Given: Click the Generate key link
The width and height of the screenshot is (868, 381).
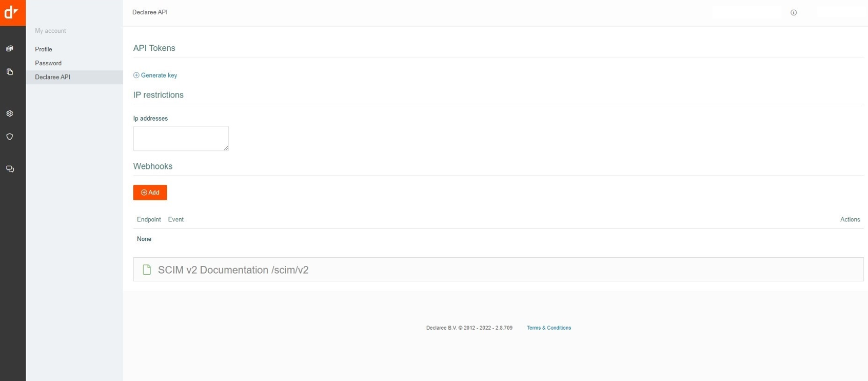Looking at the screenshot, I should (x=159, y=75).
